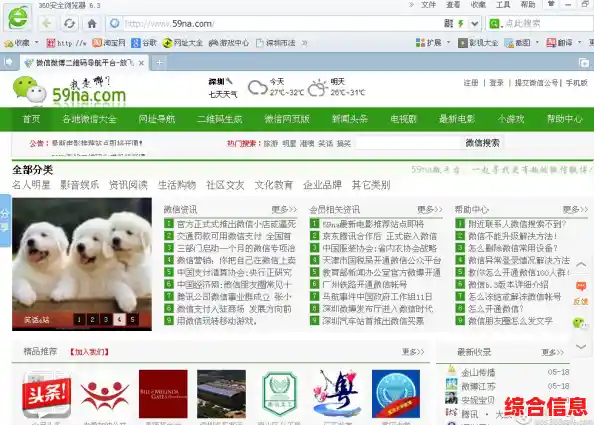Click the floating scroll-up chevron arrow
The height and width of the screenshot is (425, 594).
[x=581, y=264]
